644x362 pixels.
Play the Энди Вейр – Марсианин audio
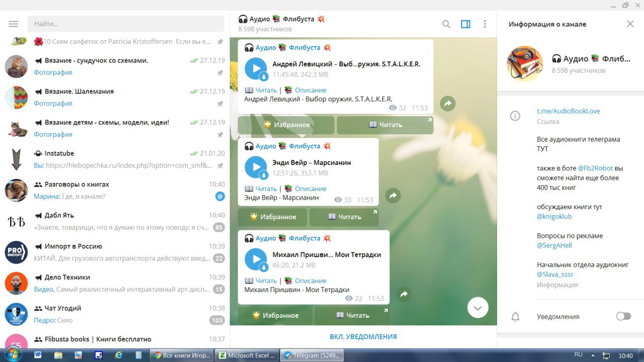[256, 167]
